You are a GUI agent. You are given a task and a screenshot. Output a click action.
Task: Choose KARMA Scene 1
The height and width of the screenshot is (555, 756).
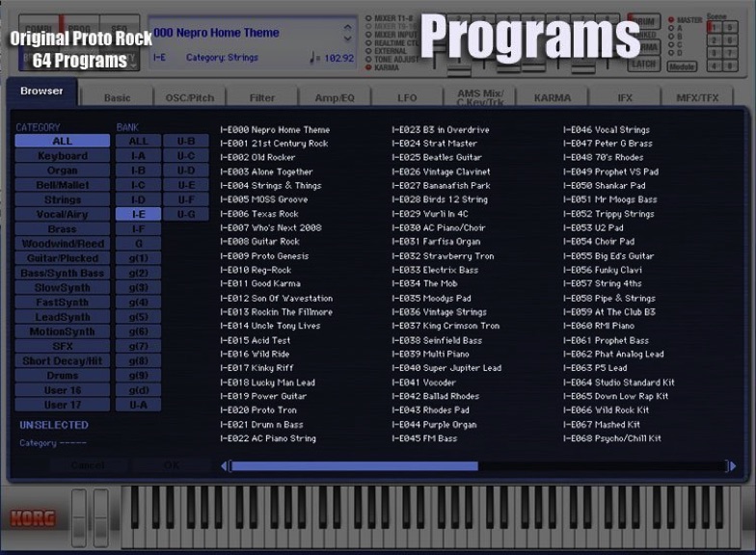[x=715, y=27]
